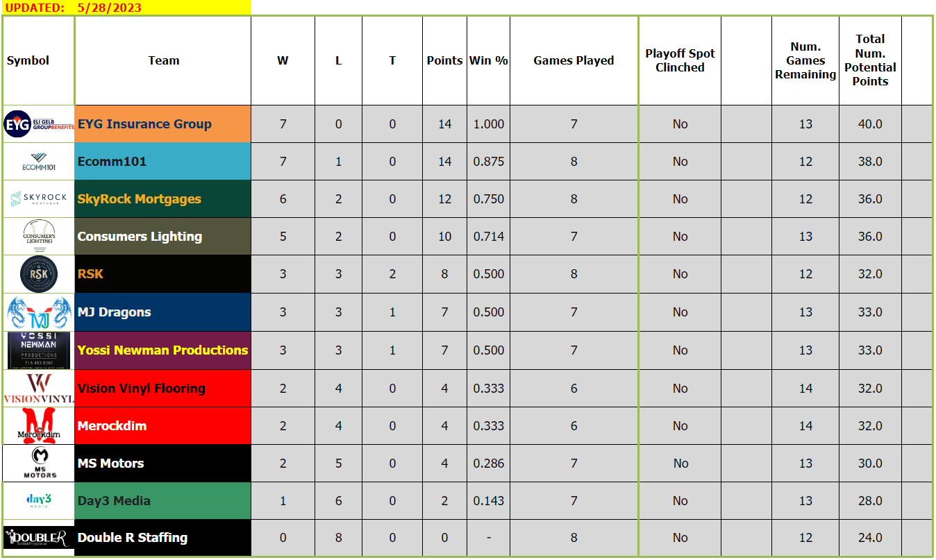Click Vision Vinyl Flooring games remaining 14

tap(805, 389)
